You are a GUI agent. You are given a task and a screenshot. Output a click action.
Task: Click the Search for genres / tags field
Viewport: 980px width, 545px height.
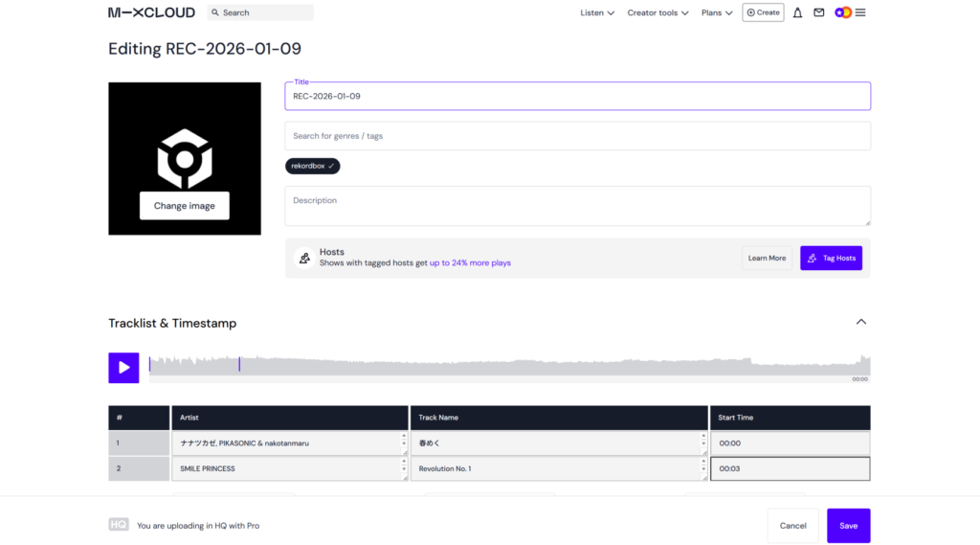577,136
